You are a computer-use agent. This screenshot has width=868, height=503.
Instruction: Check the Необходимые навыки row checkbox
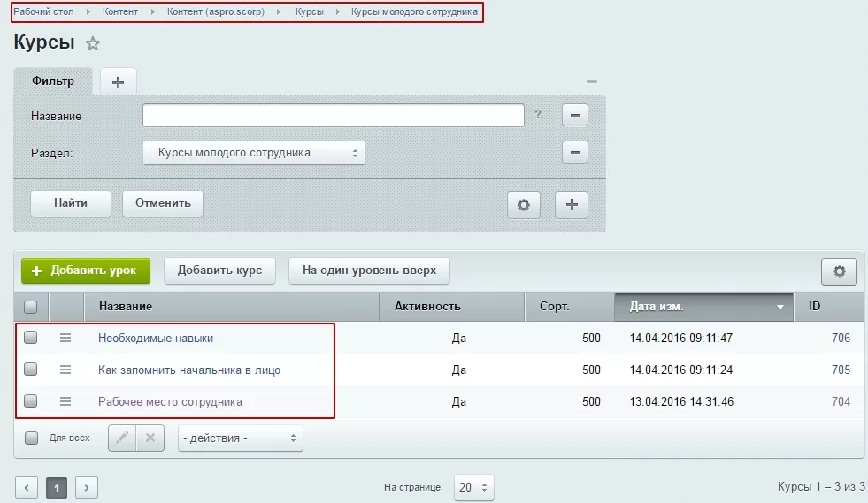click(x=31, y=337)
